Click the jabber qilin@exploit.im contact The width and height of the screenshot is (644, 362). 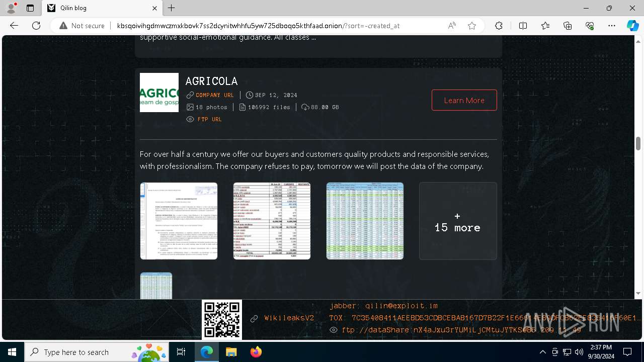coord(384,306)
